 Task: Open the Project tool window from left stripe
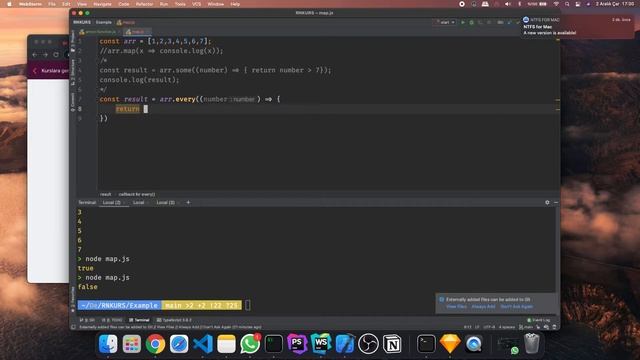click(73, 41)
